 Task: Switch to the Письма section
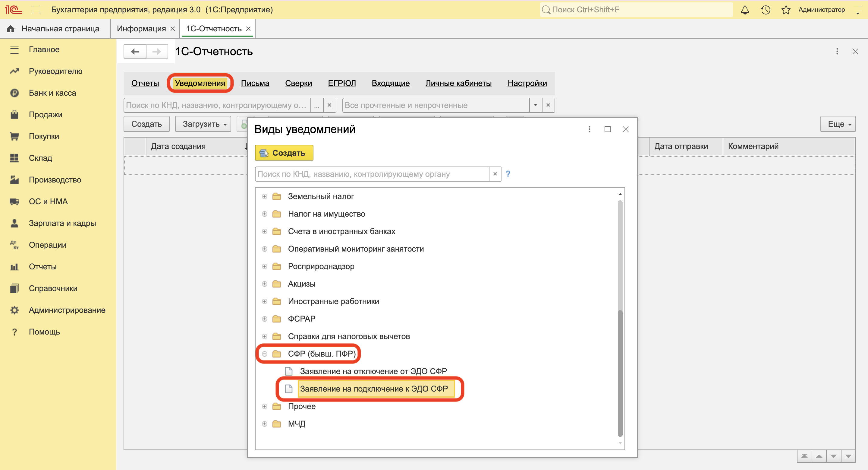pos(255,83)
